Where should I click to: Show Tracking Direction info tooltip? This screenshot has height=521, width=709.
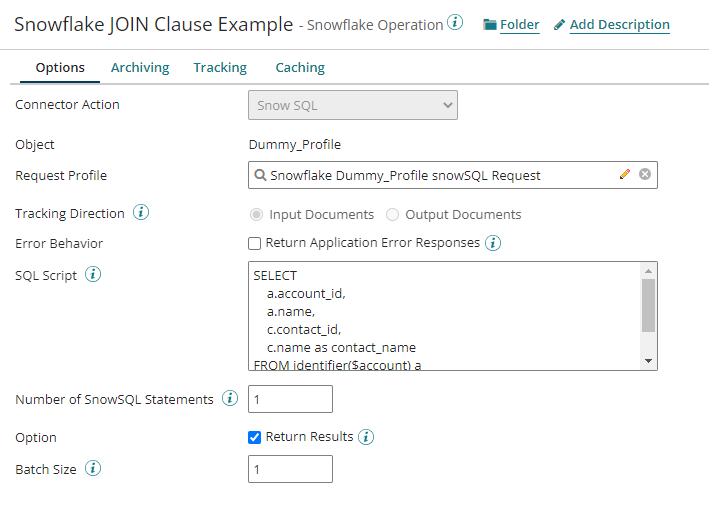141,212
